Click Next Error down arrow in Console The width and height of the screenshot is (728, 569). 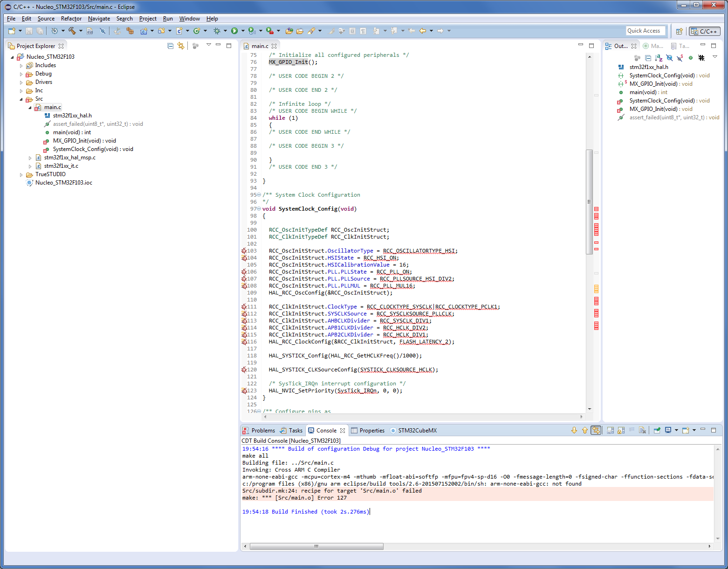coord(574,430)
